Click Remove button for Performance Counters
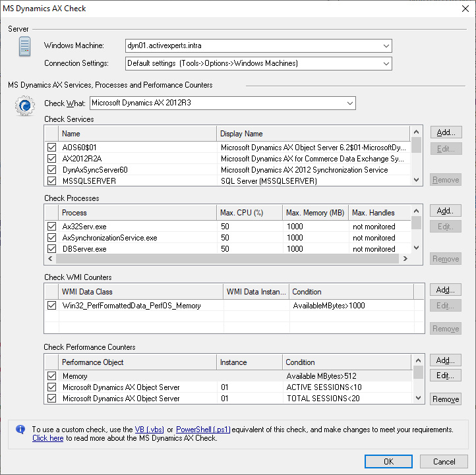 [x=445, y=399]
